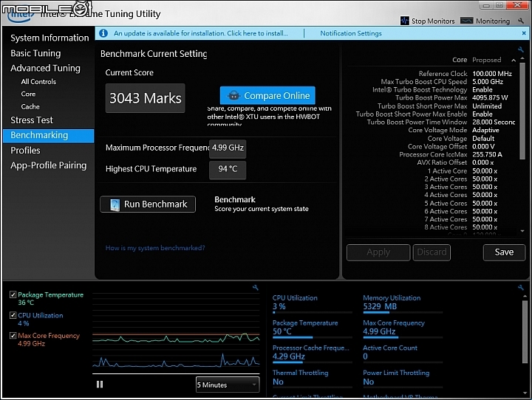Select Core Voltage Offset 0.000 V row

(451, 146)
